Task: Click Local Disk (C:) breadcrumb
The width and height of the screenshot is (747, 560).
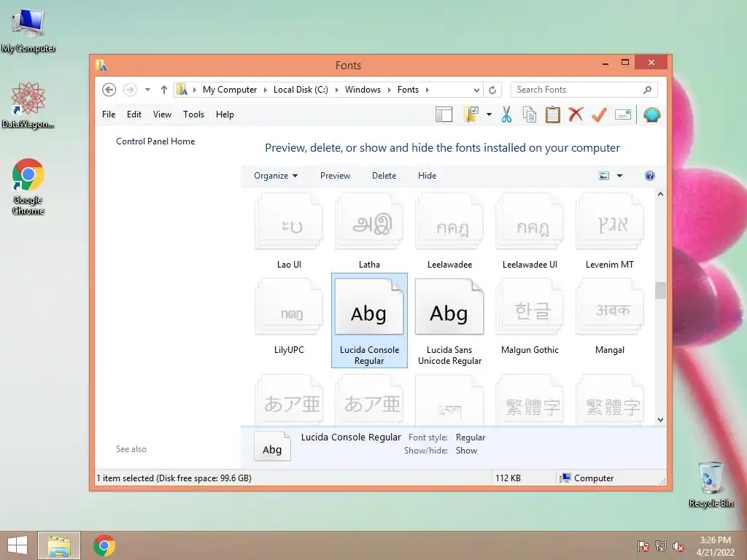Action: pyautogui.click(x=301, y=90)
